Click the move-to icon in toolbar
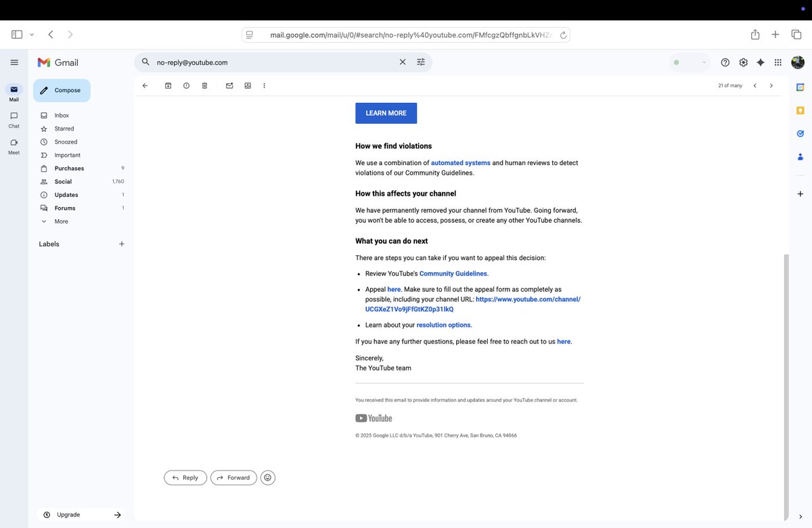 tap(248, 86)
